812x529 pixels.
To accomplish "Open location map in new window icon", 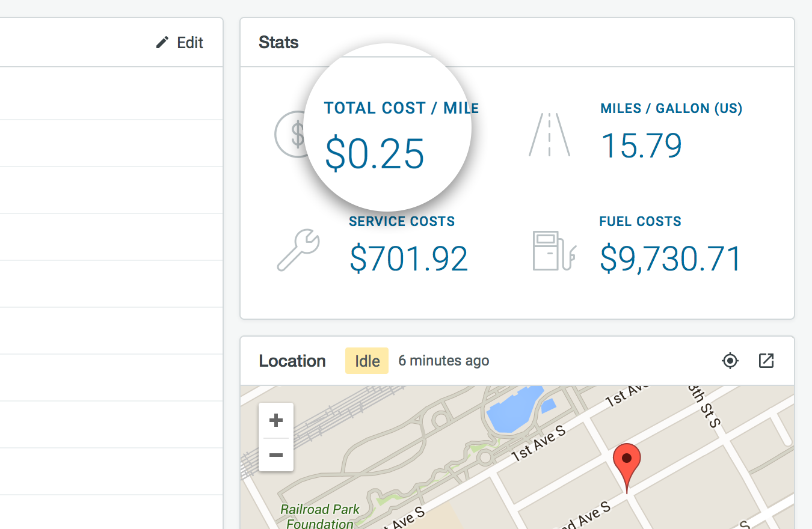I will (x=766, y=361).
